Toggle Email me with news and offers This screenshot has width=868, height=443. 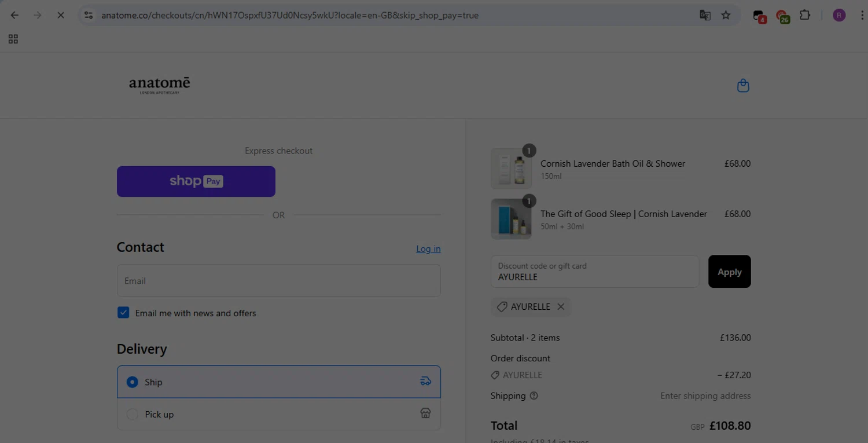tap(123, 313)
